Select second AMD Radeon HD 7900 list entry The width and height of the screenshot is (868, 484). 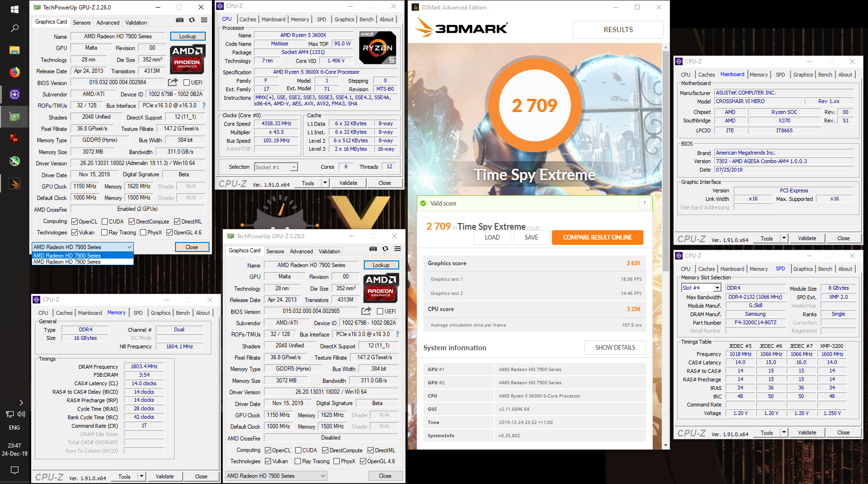pos(83,262)
